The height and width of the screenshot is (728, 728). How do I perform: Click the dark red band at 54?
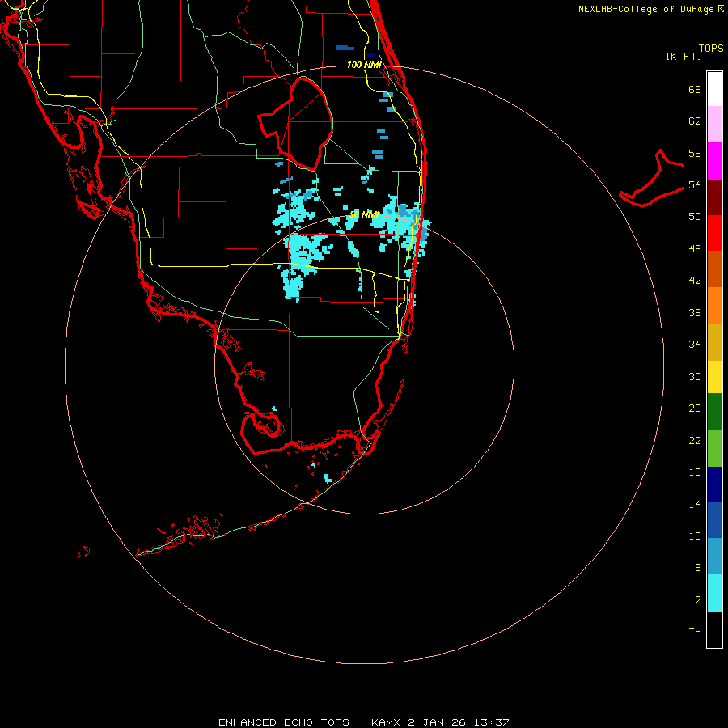(x=714, y=197)
